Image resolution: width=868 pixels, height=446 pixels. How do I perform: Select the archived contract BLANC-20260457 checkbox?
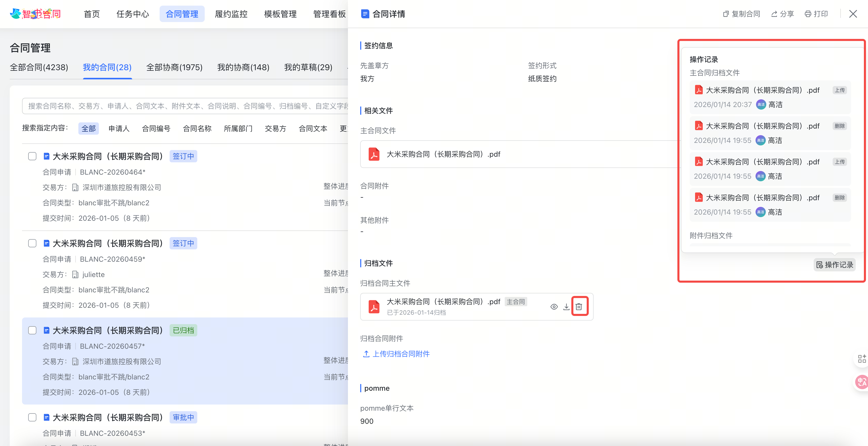[x=32, y=331]
